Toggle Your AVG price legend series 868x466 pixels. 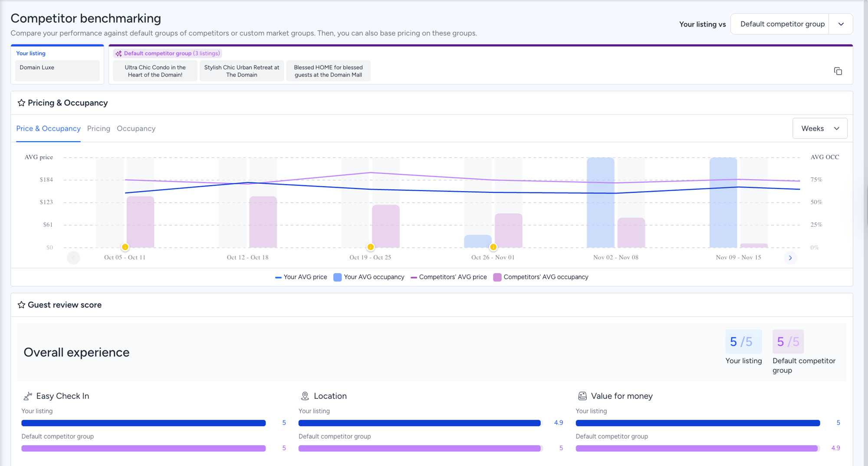point(301,277)
